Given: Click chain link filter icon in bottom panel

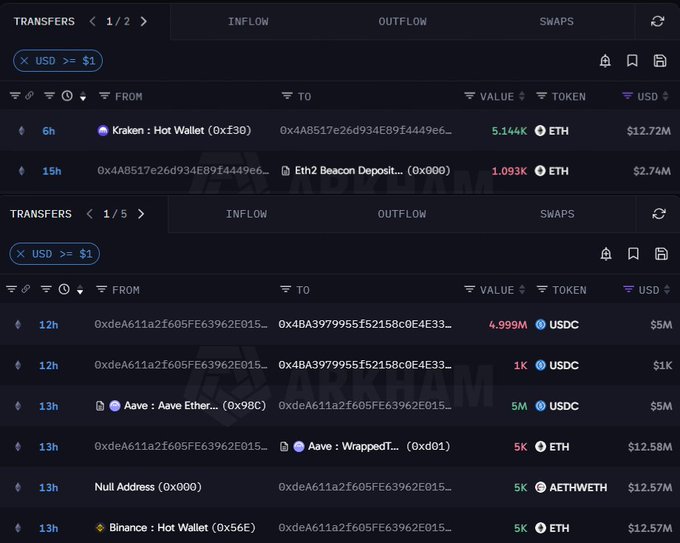Looking at the screenshot, I should 26,289.
